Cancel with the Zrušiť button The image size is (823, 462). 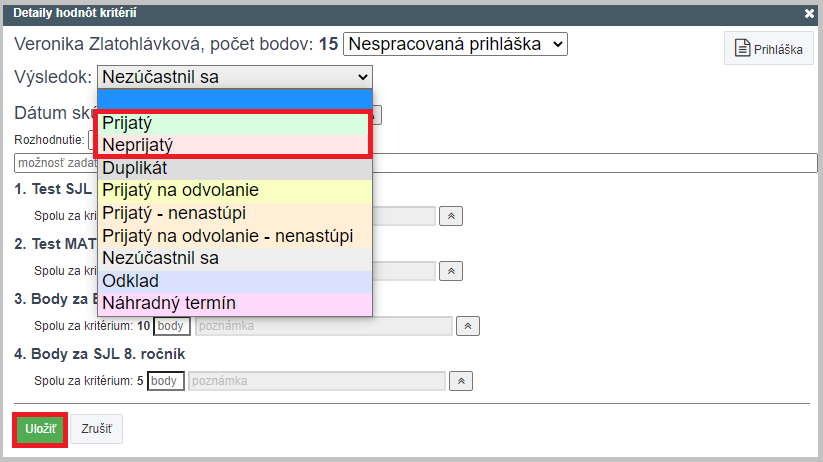(x=97, y=429)
